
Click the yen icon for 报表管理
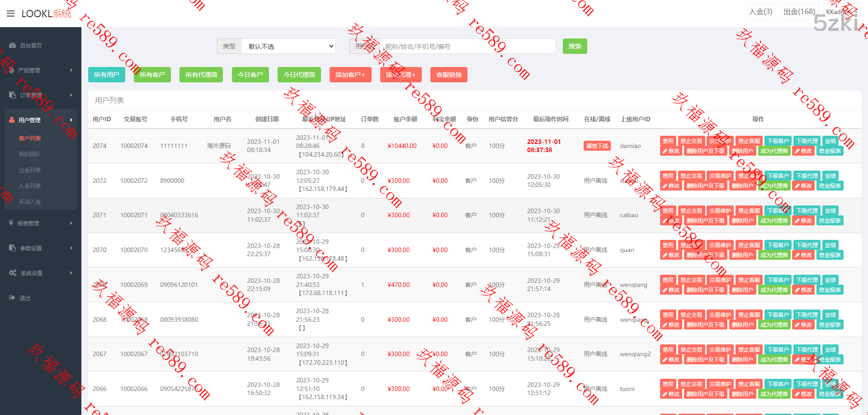(11, 223)
